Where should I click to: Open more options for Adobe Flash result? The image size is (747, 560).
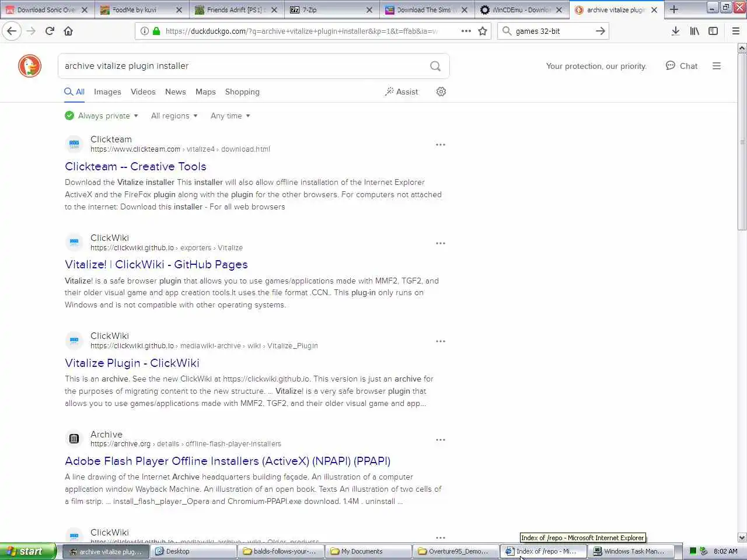pyautogui.click(x=441, y=440)
